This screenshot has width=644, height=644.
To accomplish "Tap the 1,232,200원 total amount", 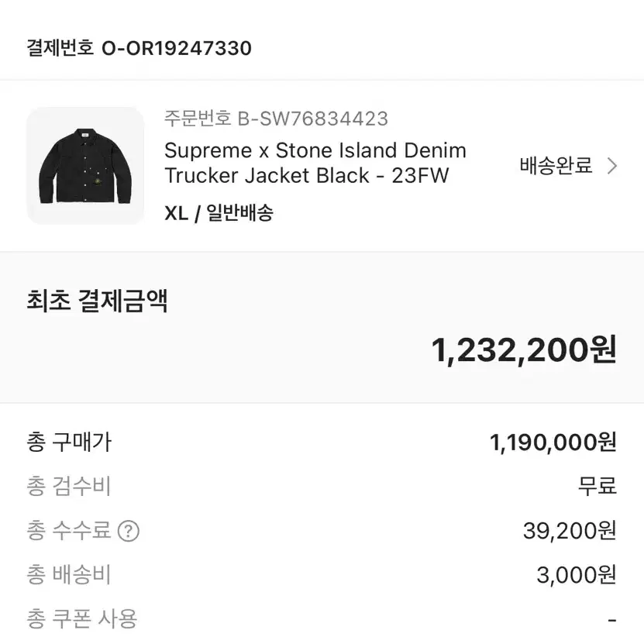I will point(524,350).
